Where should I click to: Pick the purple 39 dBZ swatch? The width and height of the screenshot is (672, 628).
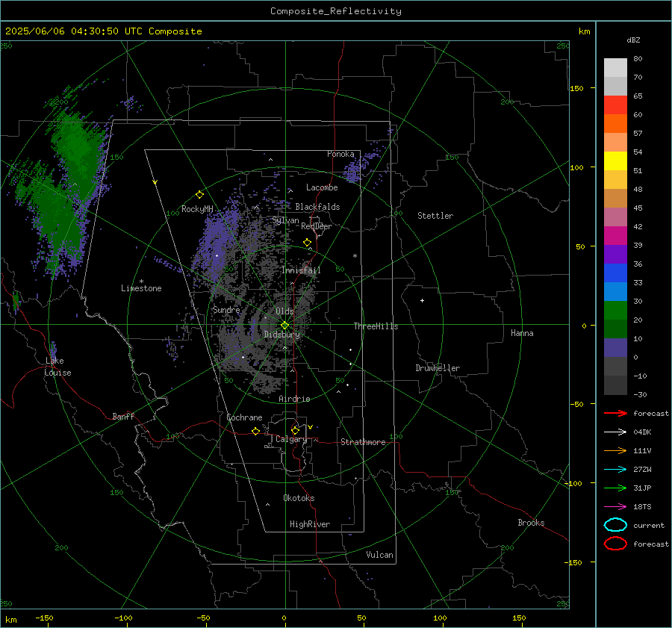(x=615, y=254)
